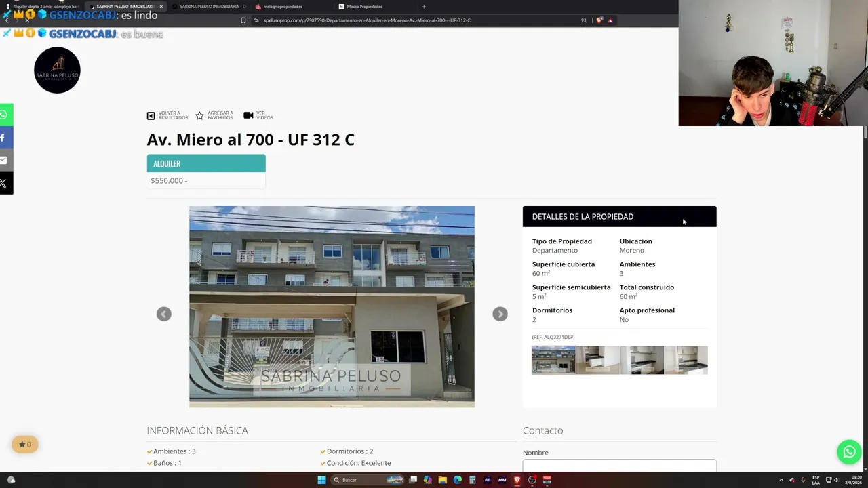Screen dimensions: 868x488
Task: Open the floating WhatsApp chat button
Action: pos(849,452)
